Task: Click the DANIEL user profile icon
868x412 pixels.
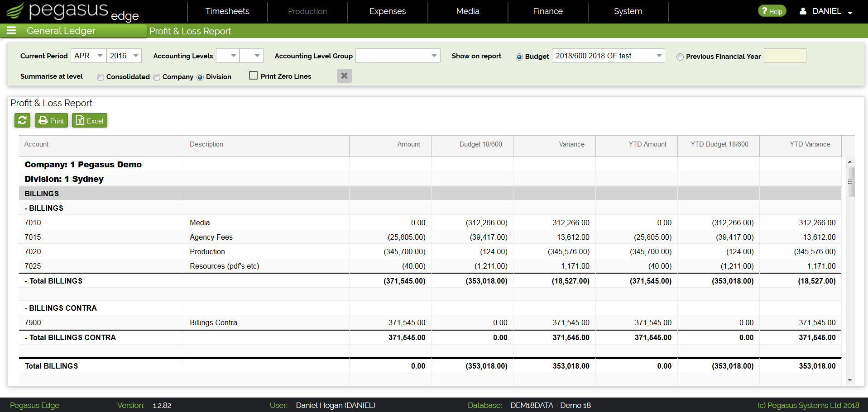Action: (803, 11)
